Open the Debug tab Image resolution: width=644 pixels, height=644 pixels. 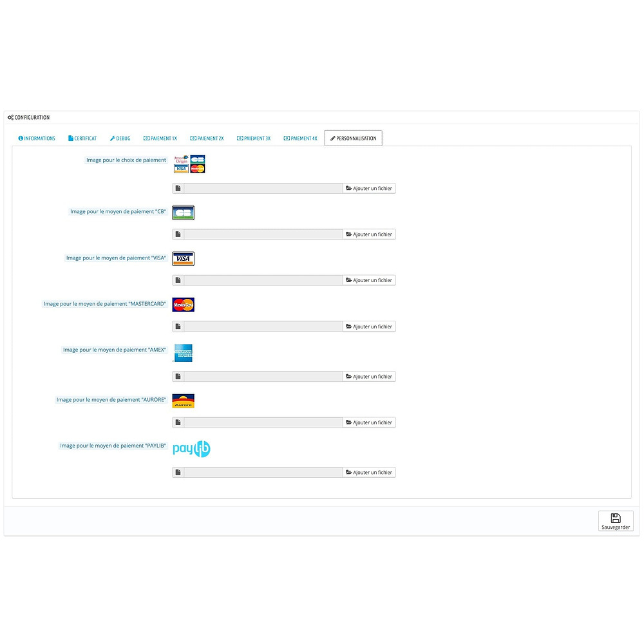click(x=120, y=138)
